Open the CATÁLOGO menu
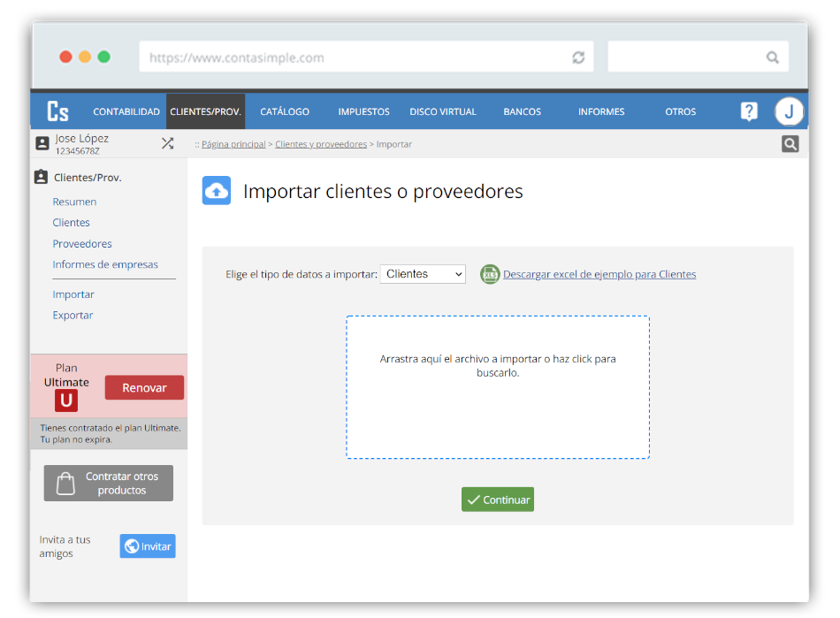Viewport: 840px width, 618px height. click(285, 111)
